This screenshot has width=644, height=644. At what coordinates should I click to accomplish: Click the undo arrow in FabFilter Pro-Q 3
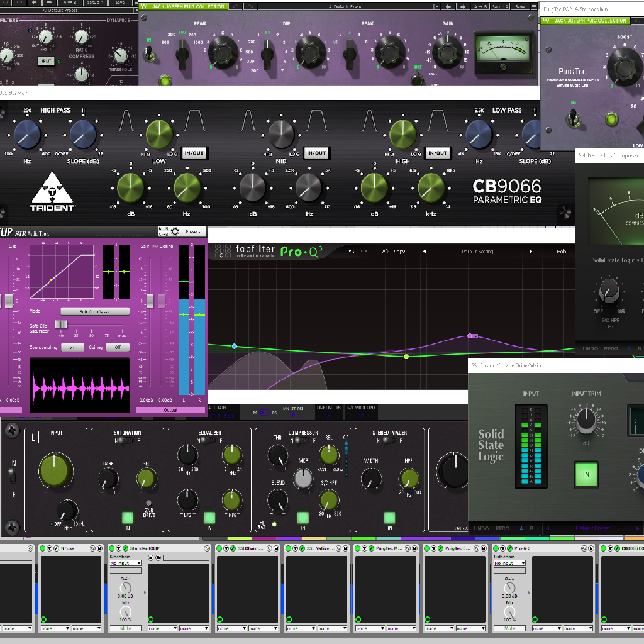[352, 252]
